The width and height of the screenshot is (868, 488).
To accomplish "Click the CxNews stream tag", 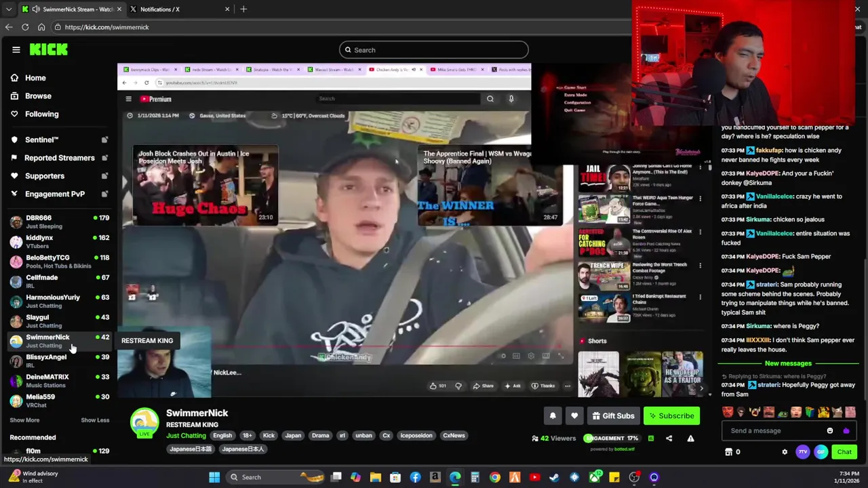I will click(x=454, y=436).
